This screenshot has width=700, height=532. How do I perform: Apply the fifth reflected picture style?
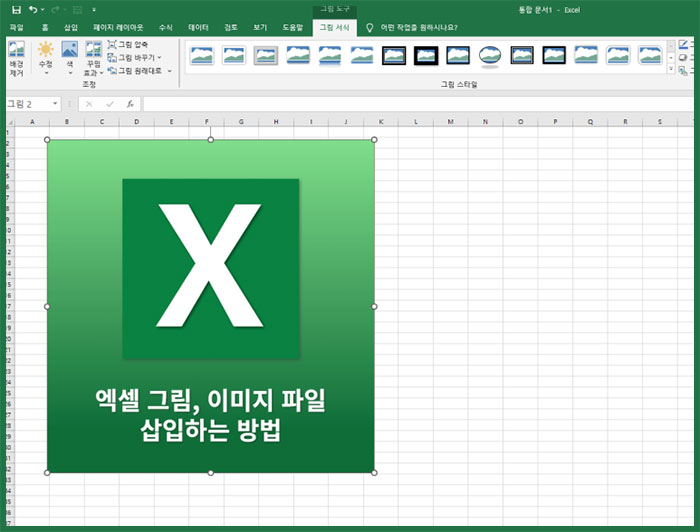click(x=330, y=56)
